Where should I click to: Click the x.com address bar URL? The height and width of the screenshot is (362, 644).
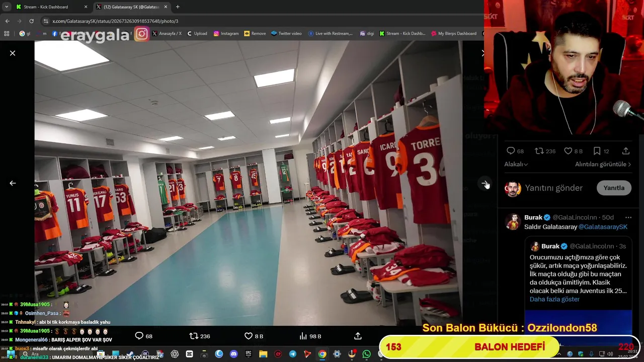pos(115,21)
